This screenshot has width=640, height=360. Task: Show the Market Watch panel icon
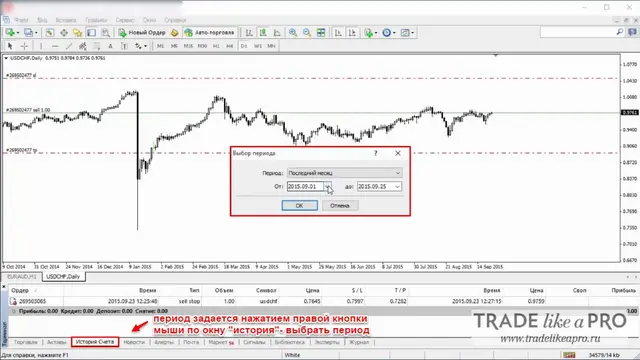(49, 33)
